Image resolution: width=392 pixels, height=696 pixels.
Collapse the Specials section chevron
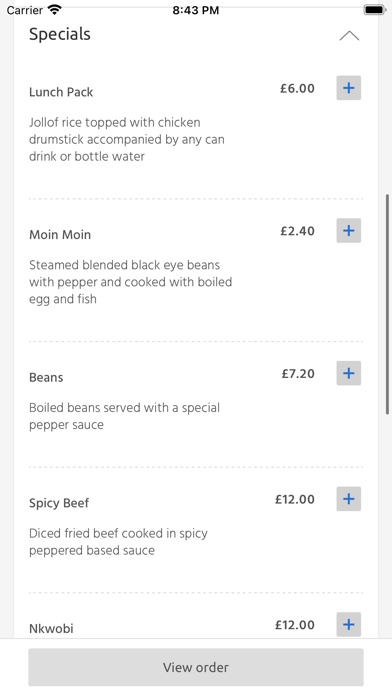click(x=349, y=36)
